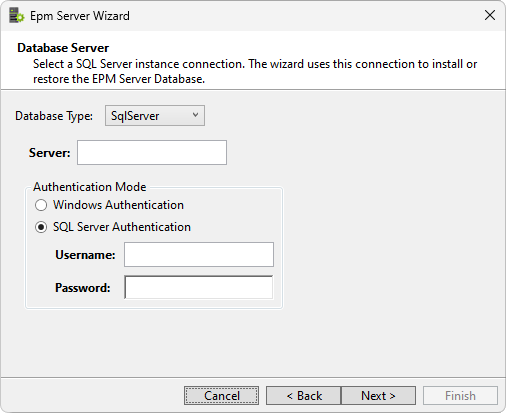The image size is (506, 413).
Task: Click the 'Username:' label
Action: point(85,255)
